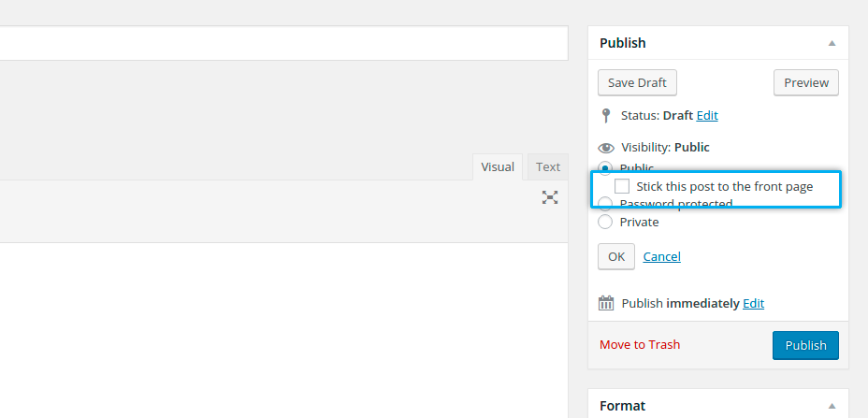Preview the post
The width and height of the screenshot is (868, 418).
click(806, 82)
